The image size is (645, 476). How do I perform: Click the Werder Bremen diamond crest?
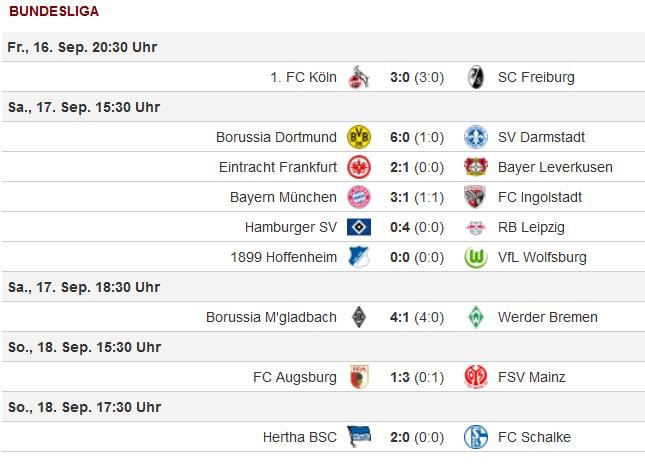pos(476,317)
